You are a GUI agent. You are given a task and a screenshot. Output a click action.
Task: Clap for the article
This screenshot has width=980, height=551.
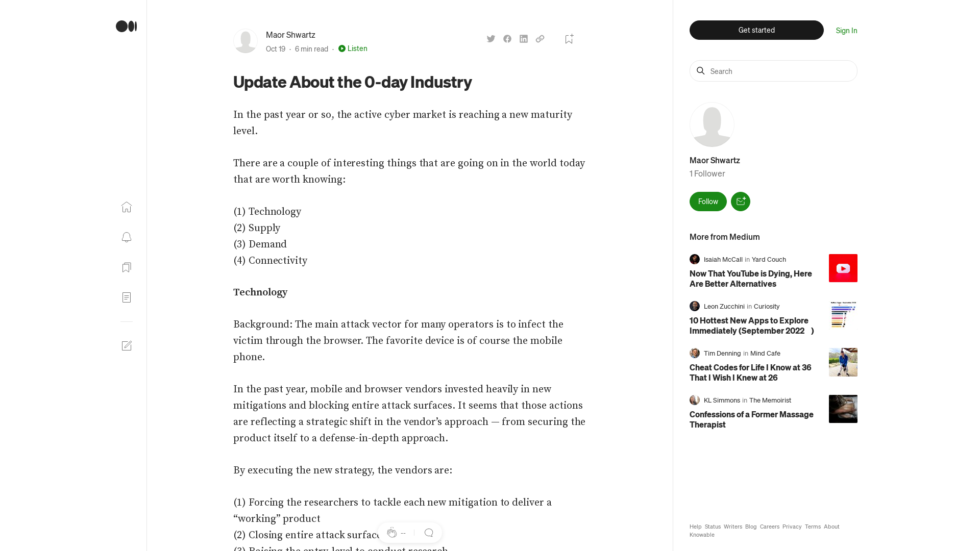pos(392,532)
